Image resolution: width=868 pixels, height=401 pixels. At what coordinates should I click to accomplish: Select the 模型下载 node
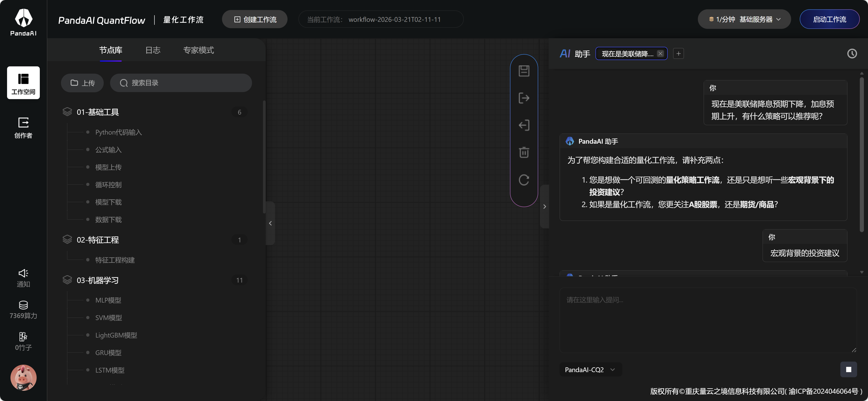108,202
